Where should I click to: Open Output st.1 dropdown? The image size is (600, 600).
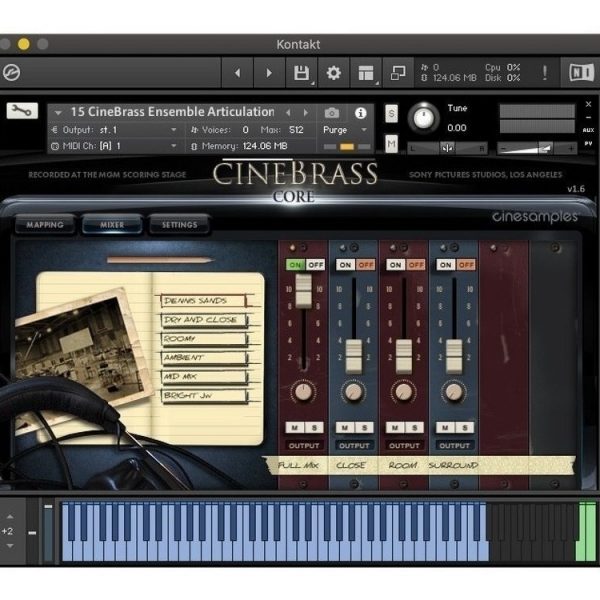click(114, 130)
